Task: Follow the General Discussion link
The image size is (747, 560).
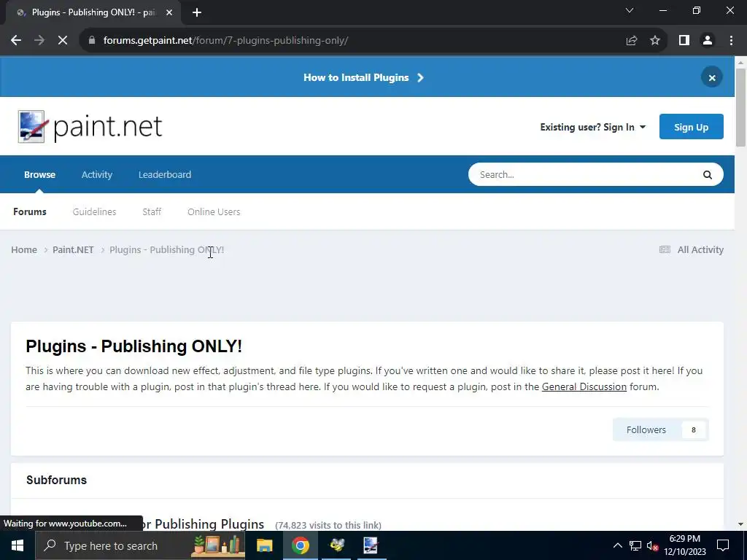Action: [x=584, y=386]
